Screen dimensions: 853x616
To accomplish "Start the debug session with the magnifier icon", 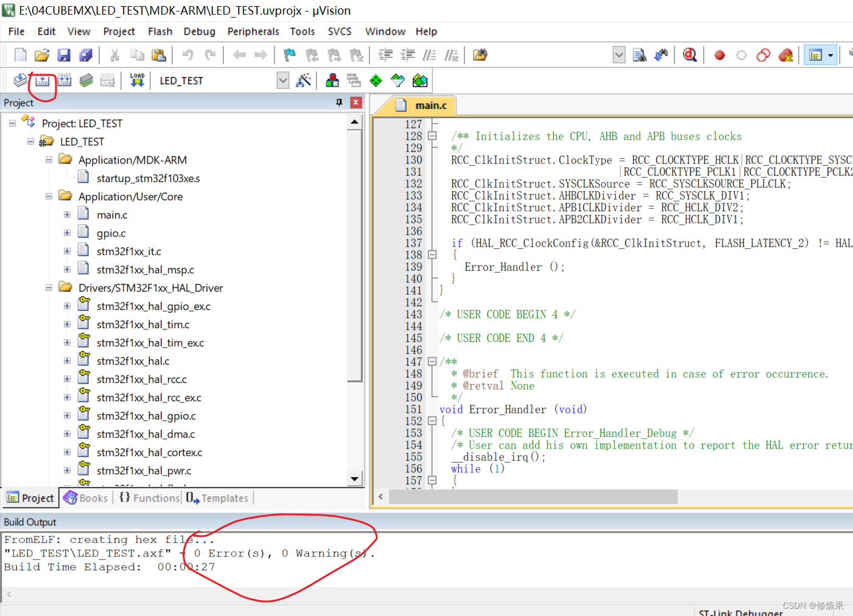I will tap(690, 55).
